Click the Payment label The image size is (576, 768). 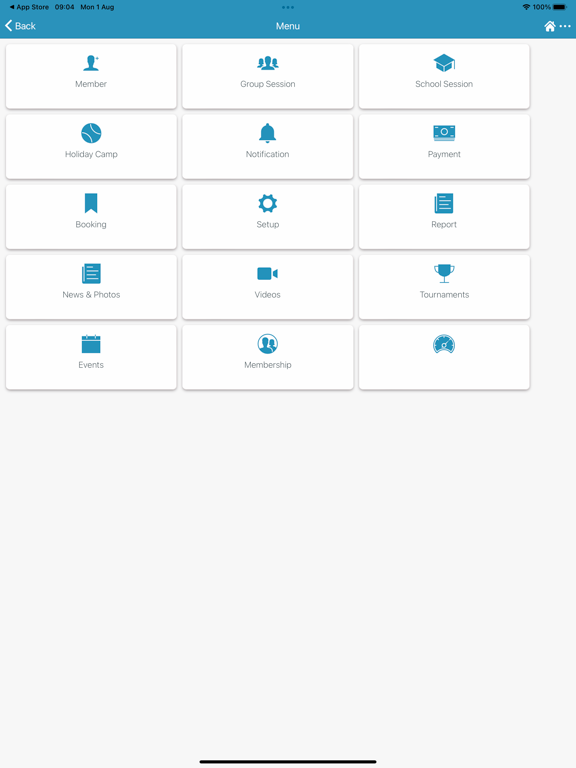444,154
